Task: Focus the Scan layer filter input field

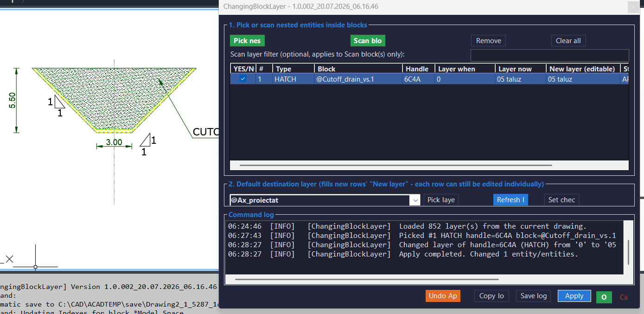Action: pos(549,55)
